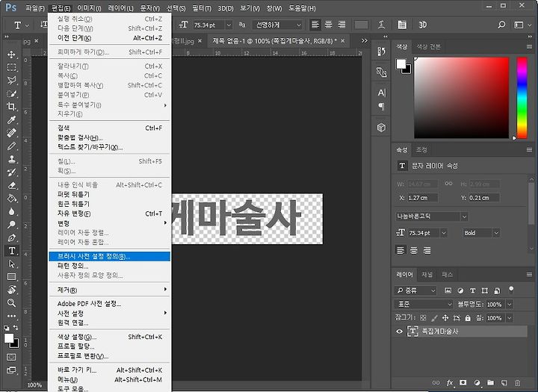Click the hue slider strip in color panel
The image size is (538, 392).
tap(522, 98)
